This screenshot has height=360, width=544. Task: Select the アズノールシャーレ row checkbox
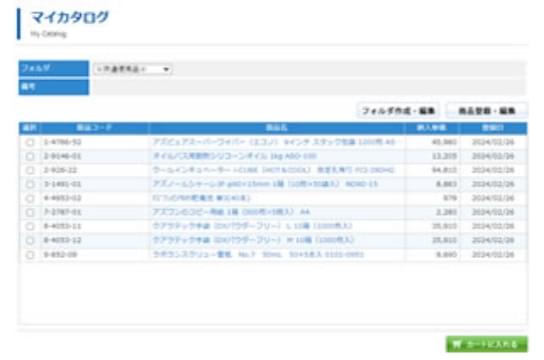click(30, 184)
